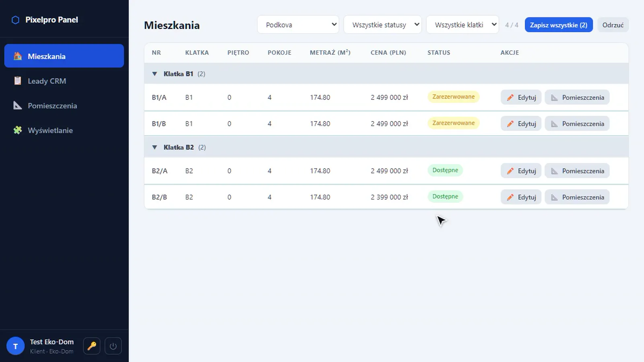Click pencil icon in B1/A row
644x362 pixels.
(510, 97)
